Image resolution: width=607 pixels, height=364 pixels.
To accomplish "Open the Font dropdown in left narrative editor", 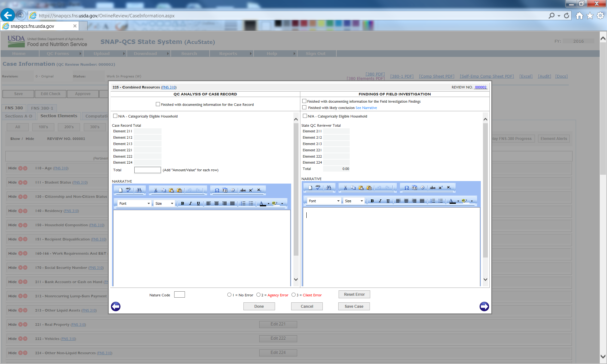I will pyautogui.click(x=134, y=203).
